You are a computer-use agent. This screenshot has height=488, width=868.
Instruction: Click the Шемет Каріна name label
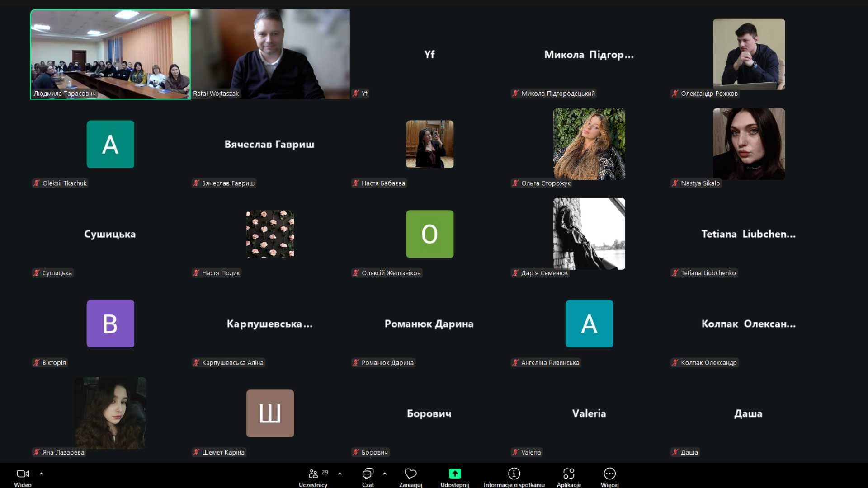coord(223,452)
